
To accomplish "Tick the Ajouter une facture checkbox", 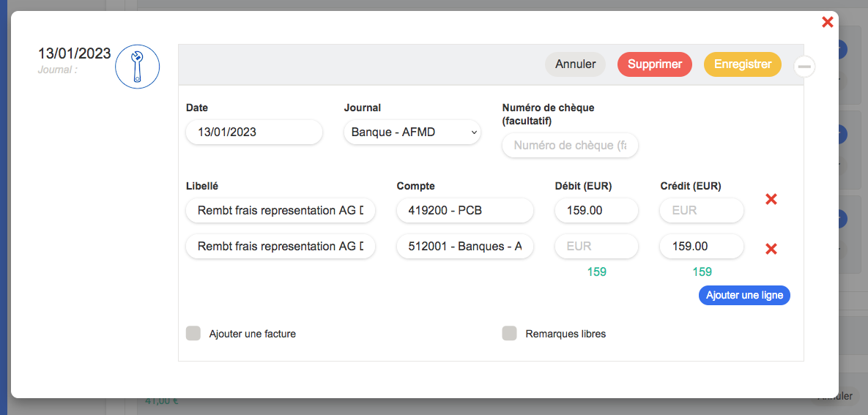I will pyautogui.click(x=193, y=333).
